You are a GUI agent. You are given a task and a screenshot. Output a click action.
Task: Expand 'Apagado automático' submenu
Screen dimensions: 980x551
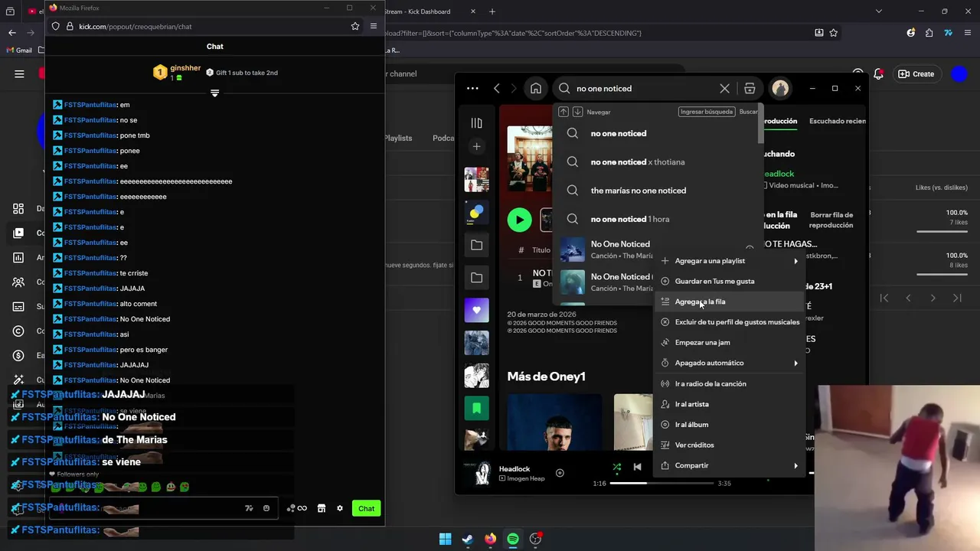(x=730, y=363)
